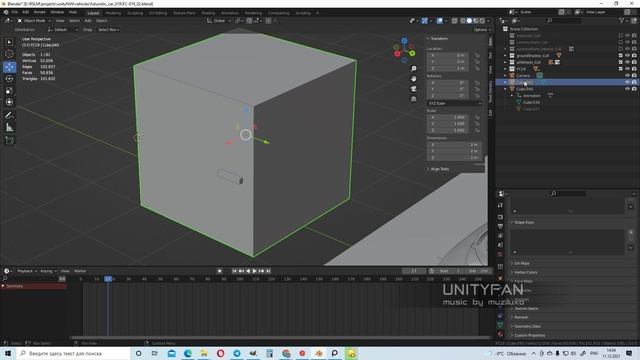Hide FCE9 collection with eye icon

[627, 69]
